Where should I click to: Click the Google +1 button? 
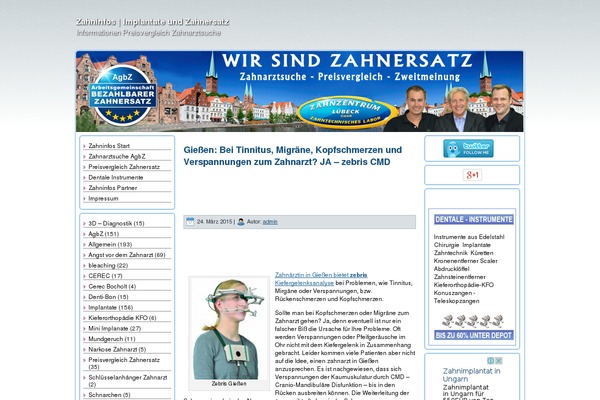pyautogui.click(x=472, y=175)
